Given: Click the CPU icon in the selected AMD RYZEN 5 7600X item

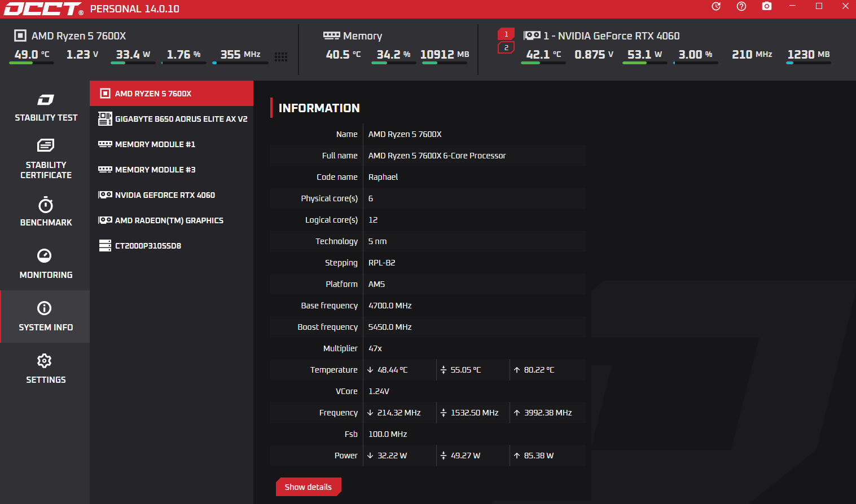Looking at the screenshot, I should (x=105, y=94).
